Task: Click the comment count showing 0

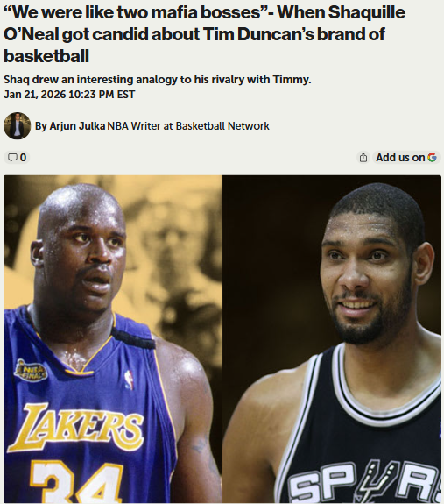Action: (23, 158)
